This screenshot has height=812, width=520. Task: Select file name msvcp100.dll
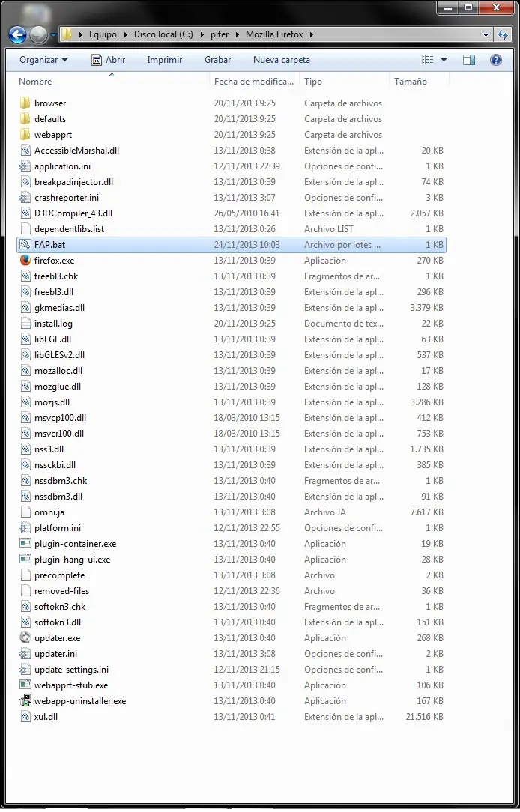60,418
